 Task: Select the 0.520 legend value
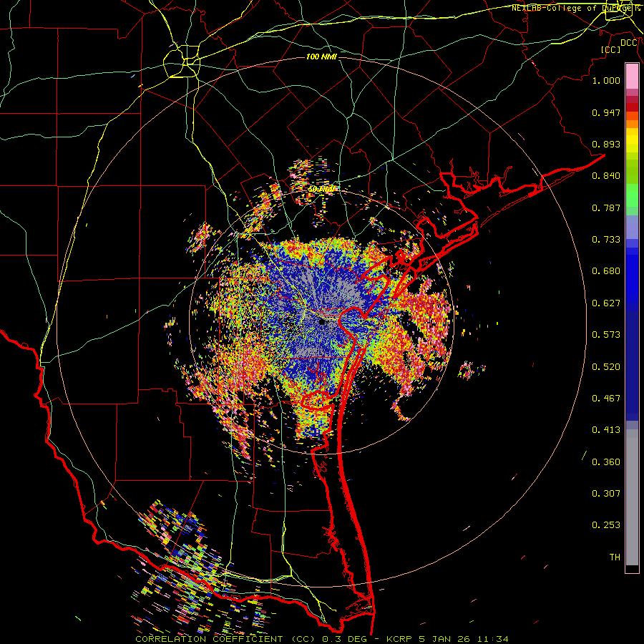(x=606, y=367)
